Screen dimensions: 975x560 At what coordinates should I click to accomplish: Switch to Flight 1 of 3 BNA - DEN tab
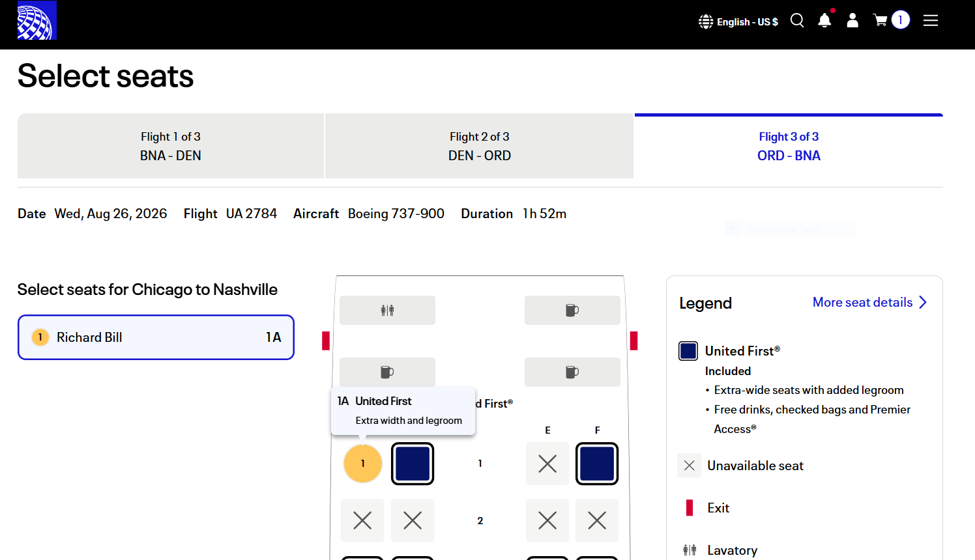click(x=171, y=146)
